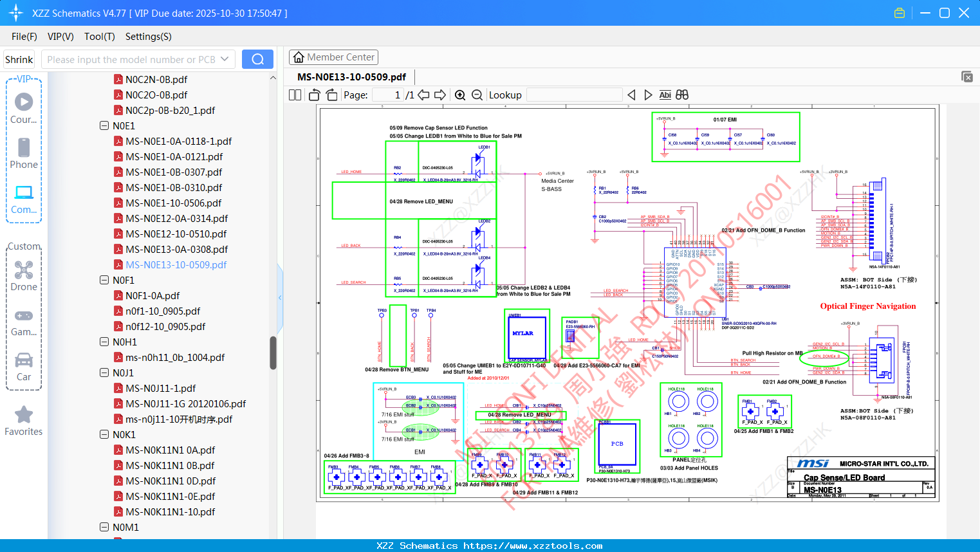This screenshot has height=552, width=980.
Task: Open the VIP(V) menu
Action: (x=60, y=37)
